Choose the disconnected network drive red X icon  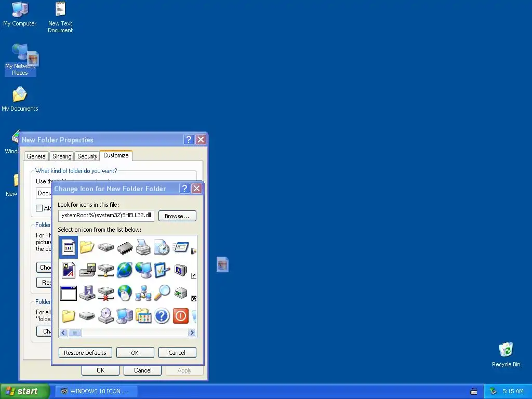[106, 293]
